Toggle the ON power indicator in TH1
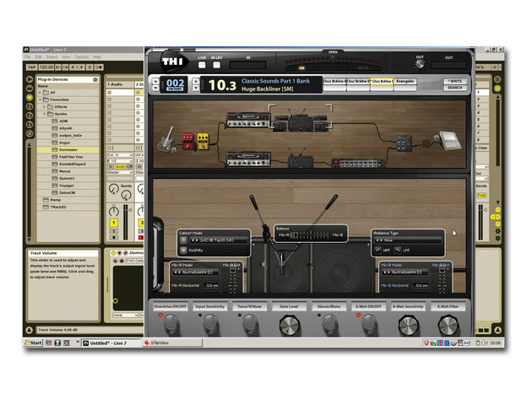Viewport: 532px width, 399px height. pos(301,68)
